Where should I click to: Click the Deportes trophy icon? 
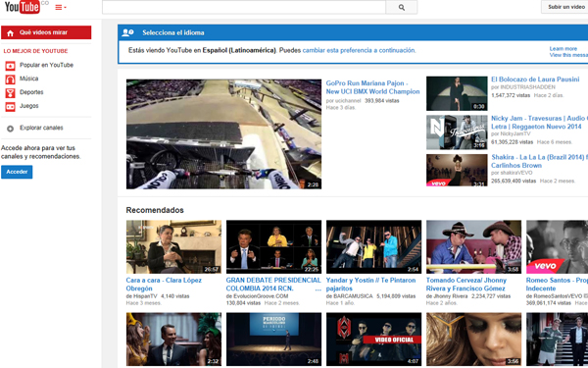click(x=10, y=93)
